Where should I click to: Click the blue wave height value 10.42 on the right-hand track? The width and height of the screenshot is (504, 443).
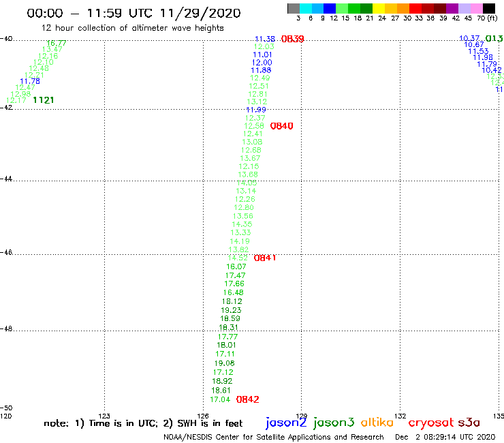pyautogui.click(x=492, y=70)
